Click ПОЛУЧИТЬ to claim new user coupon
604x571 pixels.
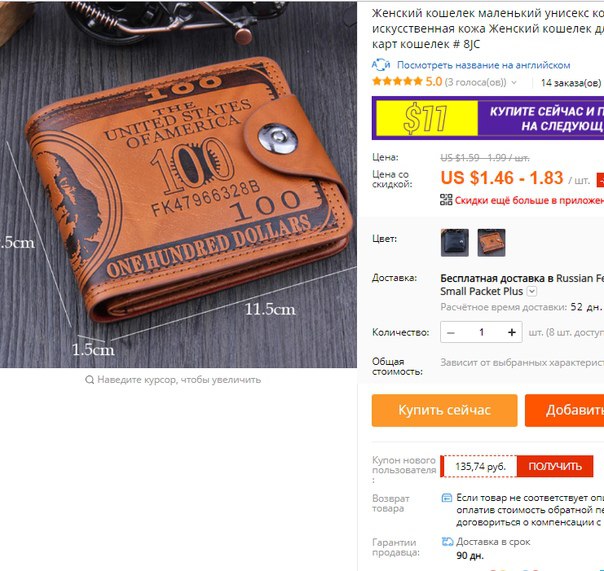point(555,467)
